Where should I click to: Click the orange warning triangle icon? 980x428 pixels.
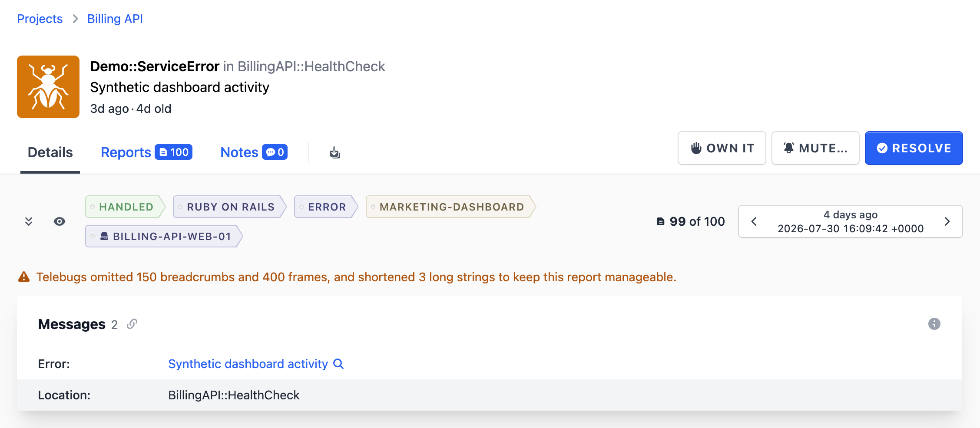pos(24,277)
